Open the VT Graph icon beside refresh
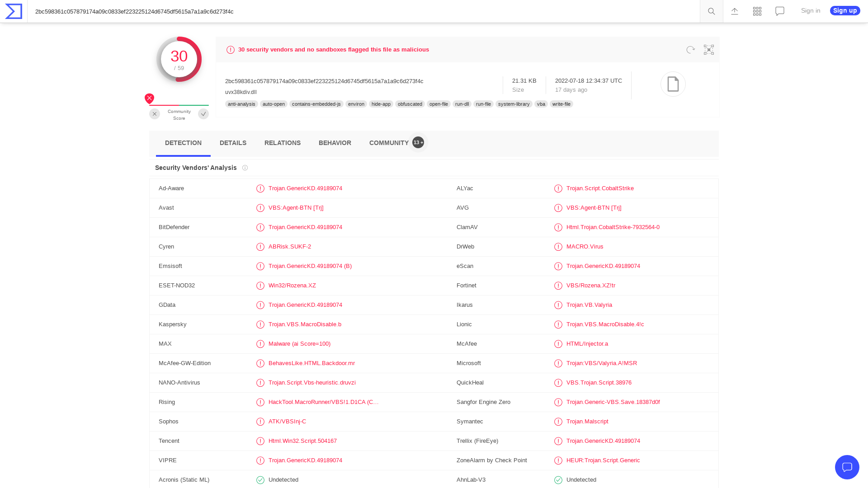The width and height of the screenshot is (868, 488). pyautogui.click(x=708, y=50)
